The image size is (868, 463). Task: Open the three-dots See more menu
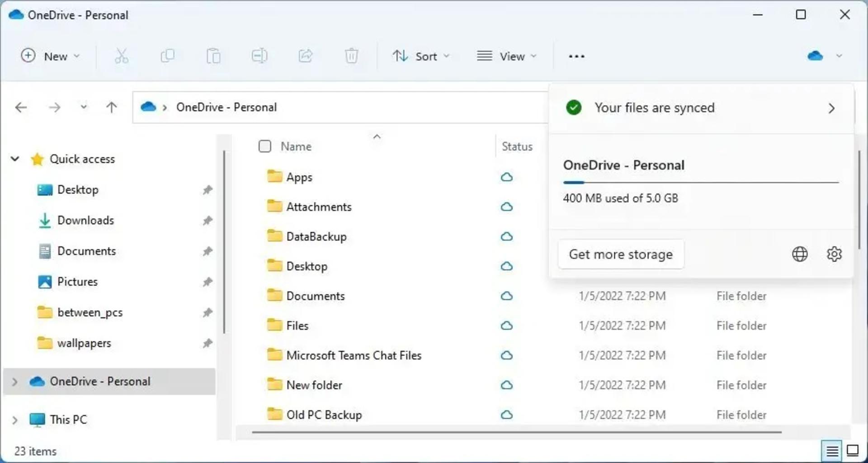pyautogui.click(x=576, y=56)
